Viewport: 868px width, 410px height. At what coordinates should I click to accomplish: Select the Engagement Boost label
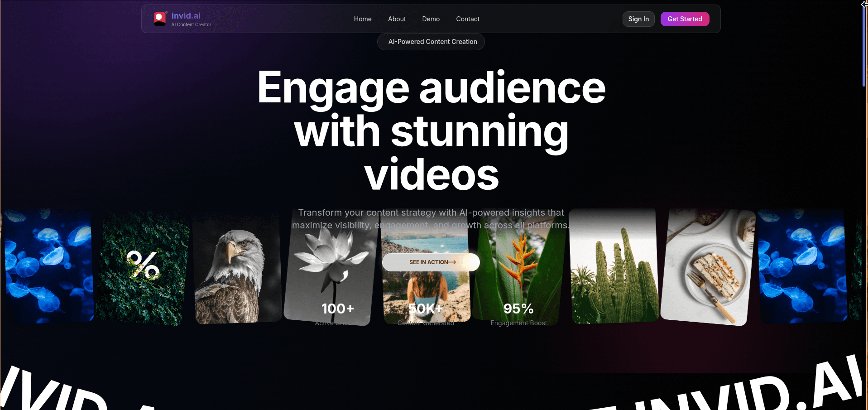coord(518,323)
